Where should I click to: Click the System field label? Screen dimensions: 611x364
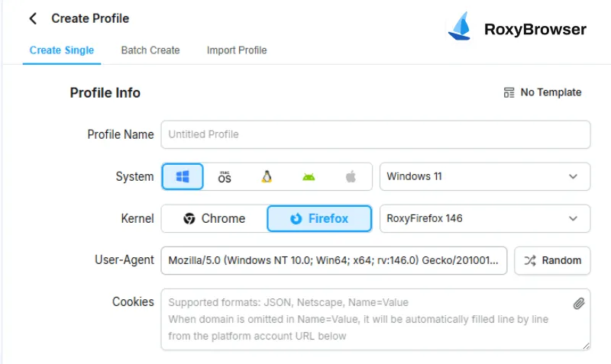[x=134, y=177]
